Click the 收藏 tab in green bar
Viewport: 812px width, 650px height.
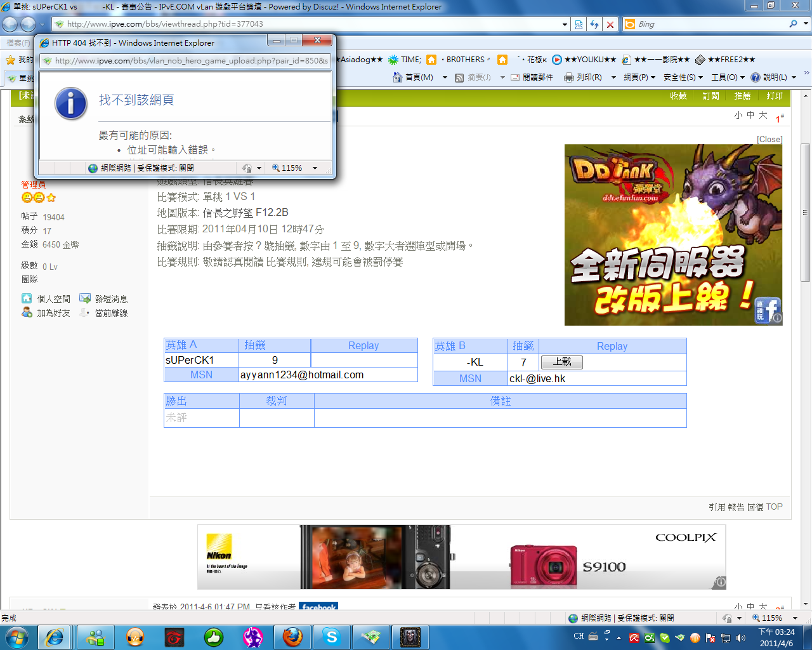(678, 96)
